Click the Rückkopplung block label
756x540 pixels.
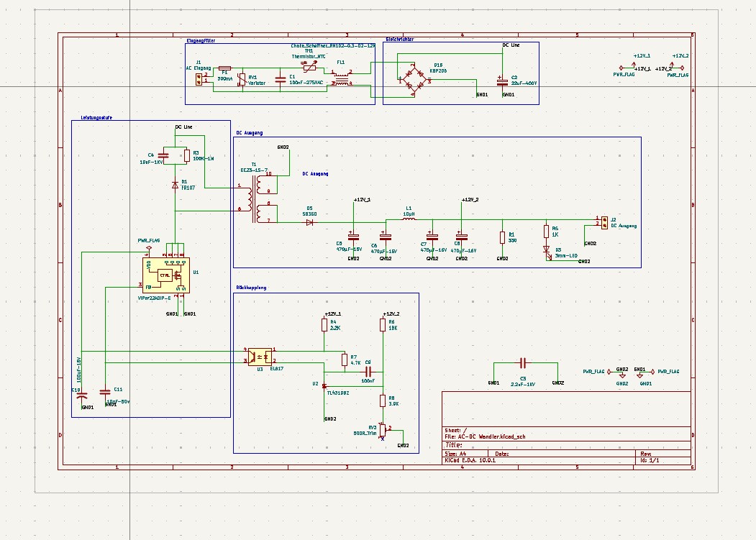pos(251,288)
